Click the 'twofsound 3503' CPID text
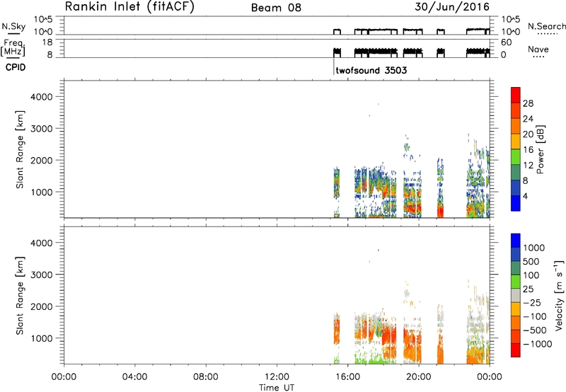The height and width of the screenshot is (392, 566). 371,70
